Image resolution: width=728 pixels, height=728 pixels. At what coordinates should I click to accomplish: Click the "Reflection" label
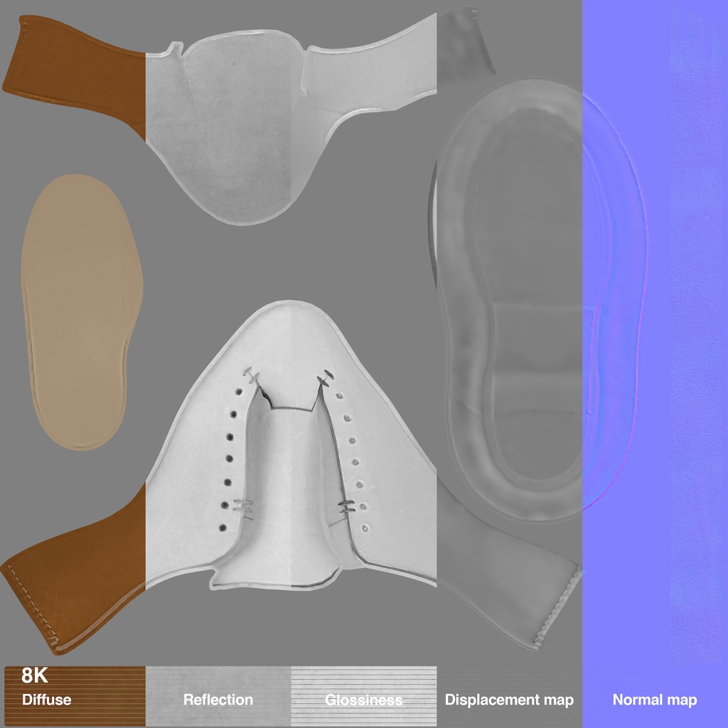point(218,700)
